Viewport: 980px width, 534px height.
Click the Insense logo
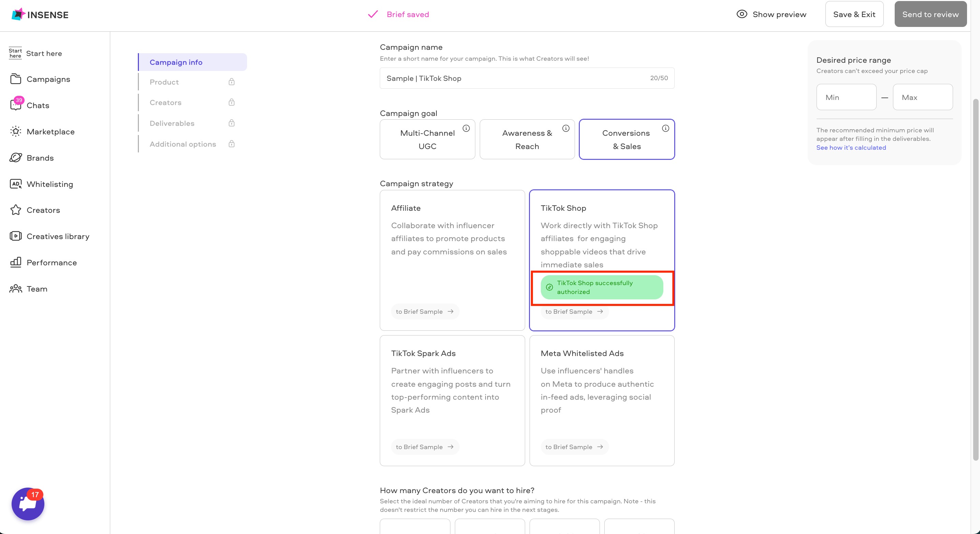[x=40, y=14]
